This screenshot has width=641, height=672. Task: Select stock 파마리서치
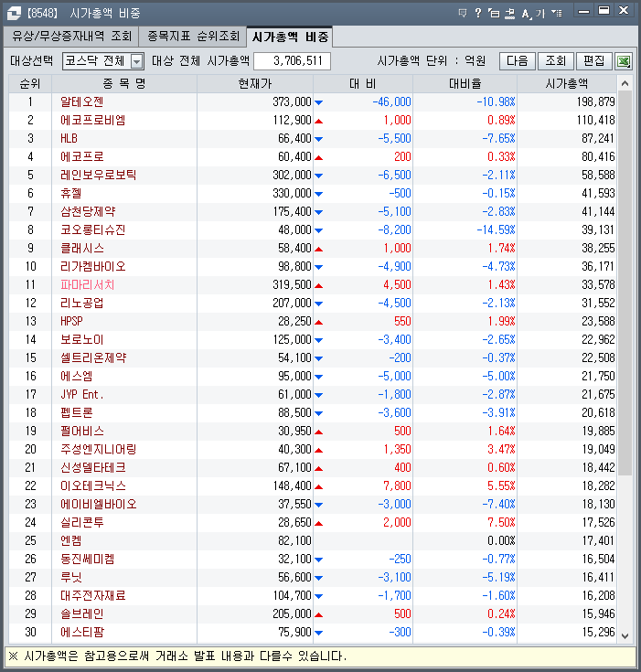[x=87, y=285]
